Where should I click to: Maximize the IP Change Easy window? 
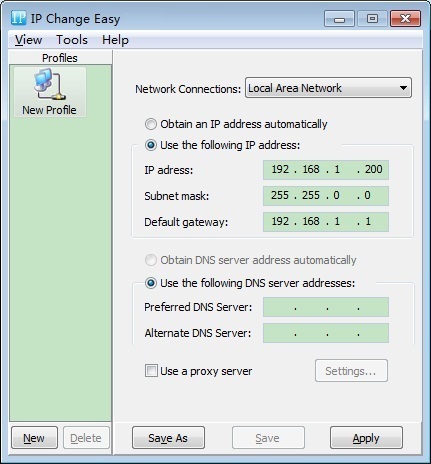coord(372,19)
